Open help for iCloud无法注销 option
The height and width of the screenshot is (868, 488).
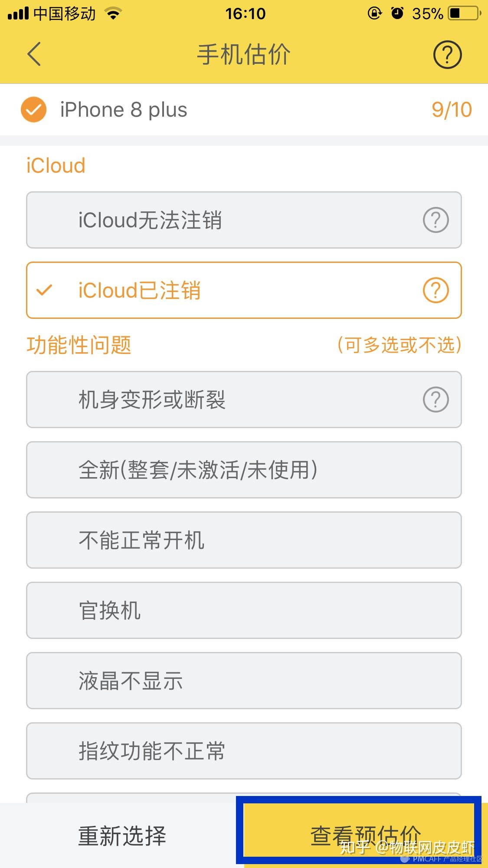click(x=436, y=220)
